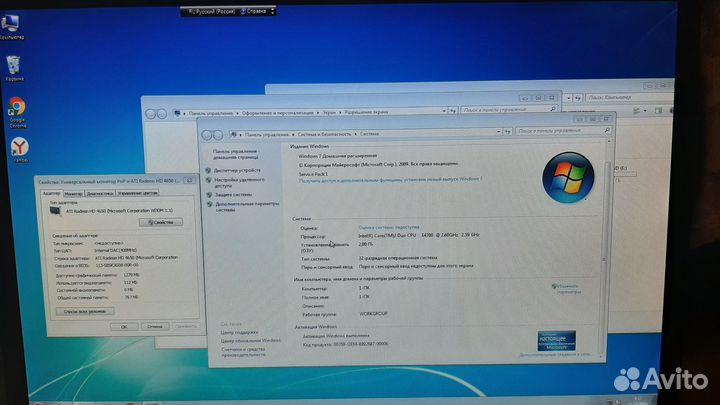Click the search magnifier in the Система window

607,130
